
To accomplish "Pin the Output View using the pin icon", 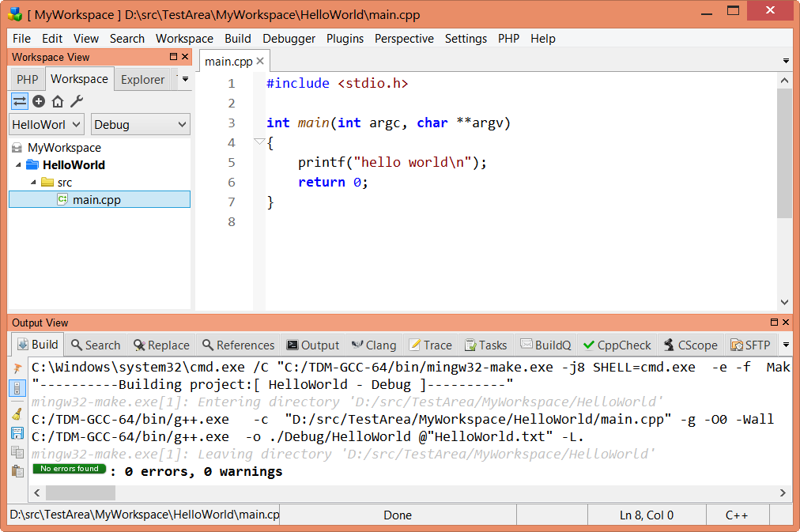I will [17, 368].
